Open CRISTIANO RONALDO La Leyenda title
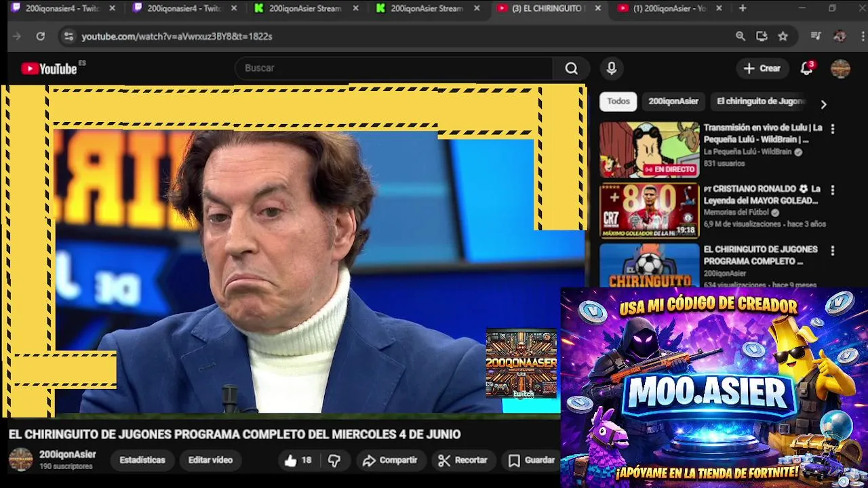 [762, 195]
